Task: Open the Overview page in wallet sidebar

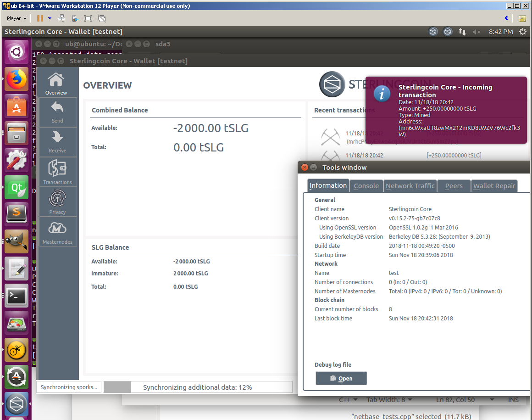Action: [56, 84]
